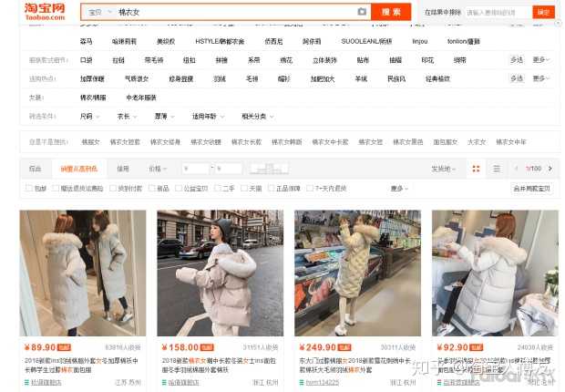Screen dimensions: 565x392
Task: Open the ¥249.90 coat product image
Action: tap(358, 273)
